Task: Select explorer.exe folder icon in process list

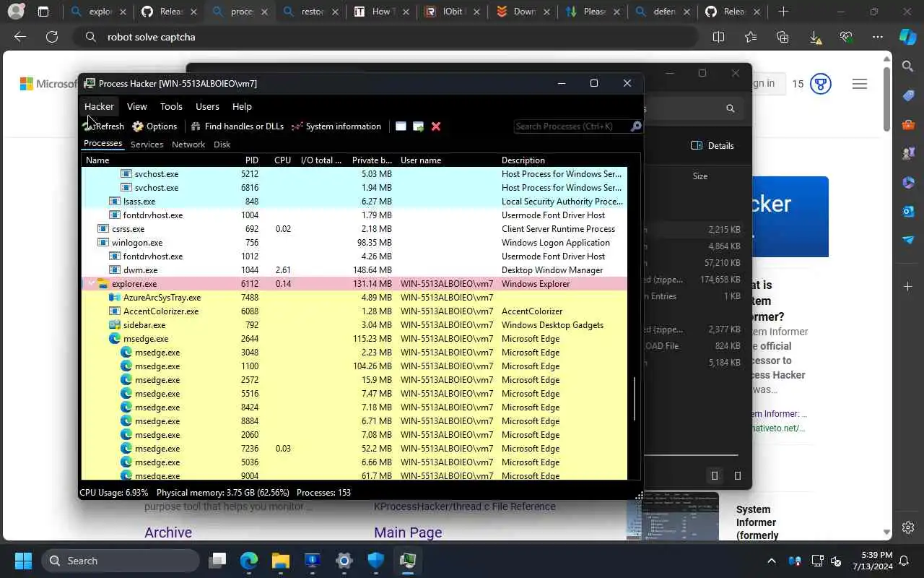Action: (x=103, y=284)
